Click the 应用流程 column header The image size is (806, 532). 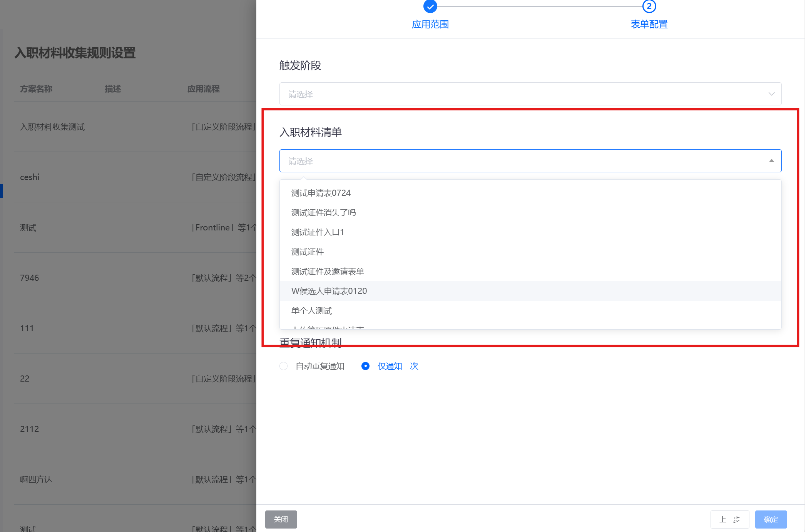(204, 89)
